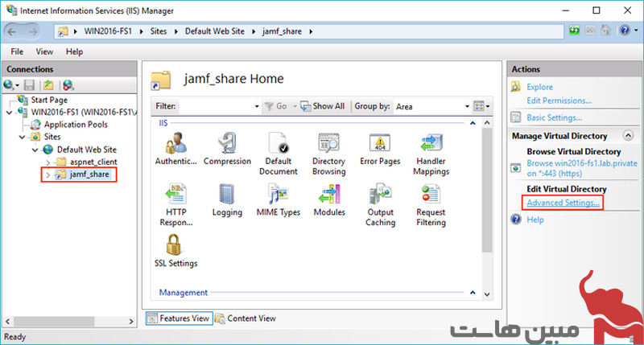The width and height of the screenshot is (644, 345).
Task: Open the Compression feature
Action: pyautogui.click(x=227, y=148)
